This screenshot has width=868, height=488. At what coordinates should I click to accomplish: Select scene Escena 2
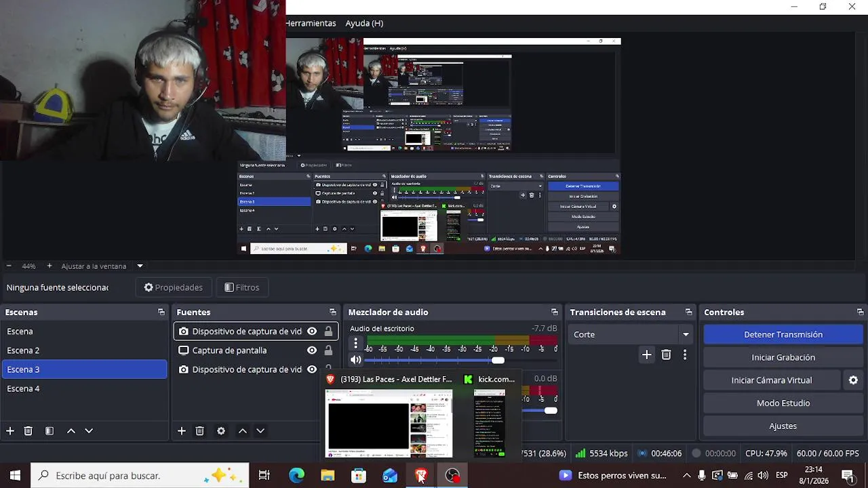click(x=85, y=350)
